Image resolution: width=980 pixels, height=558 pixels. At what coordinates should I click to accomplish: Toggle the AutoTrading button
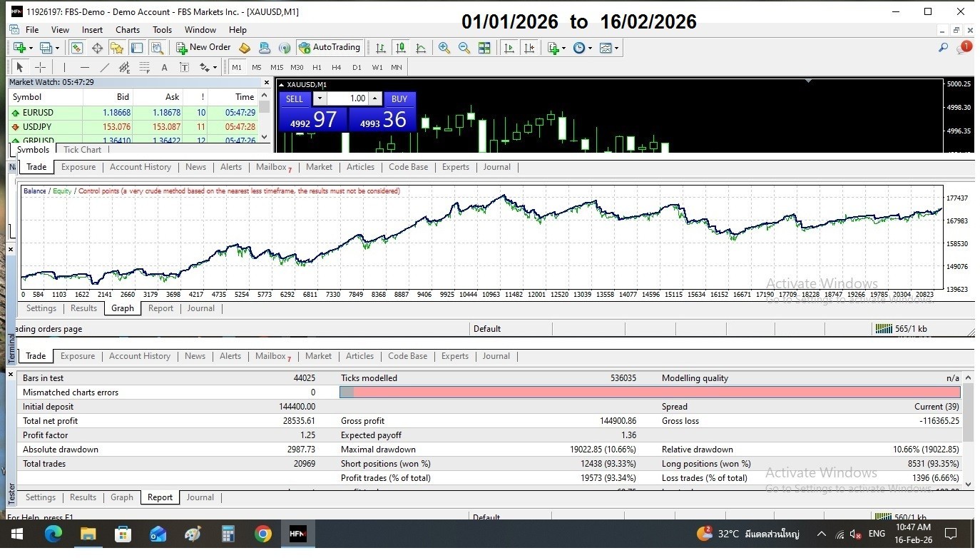coord(330,48)
